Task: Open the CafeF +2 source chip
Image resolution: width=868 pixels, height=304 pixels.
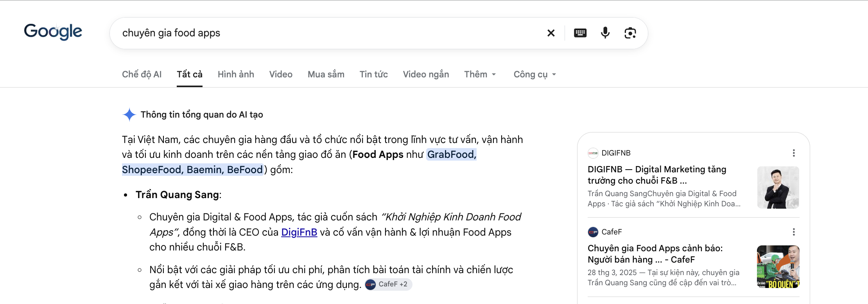Action: [388, 284]
